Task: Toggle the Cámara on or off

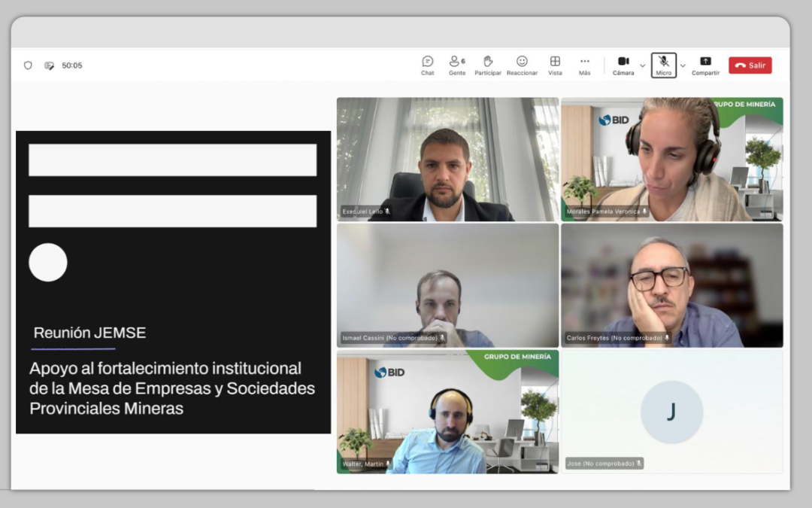Action: pyautogui.click(x=623, y=65)
